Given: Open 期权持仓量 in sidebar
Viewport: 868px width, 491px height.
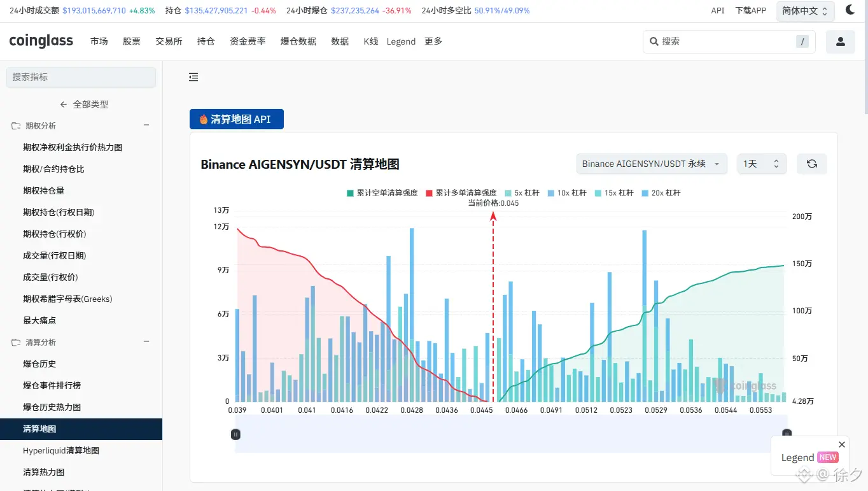Looking at the screenshot, I should 44,191.
